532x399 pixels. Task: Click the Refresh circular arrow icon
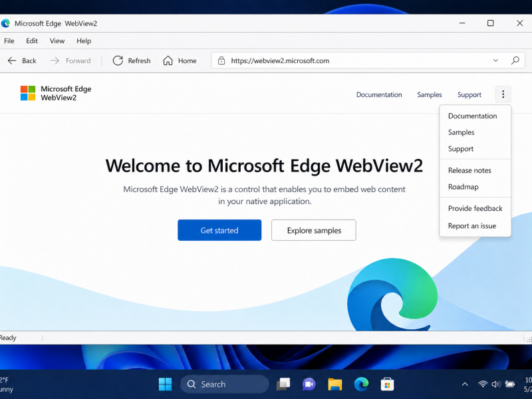pyautogui.click(x=118, y=61)
